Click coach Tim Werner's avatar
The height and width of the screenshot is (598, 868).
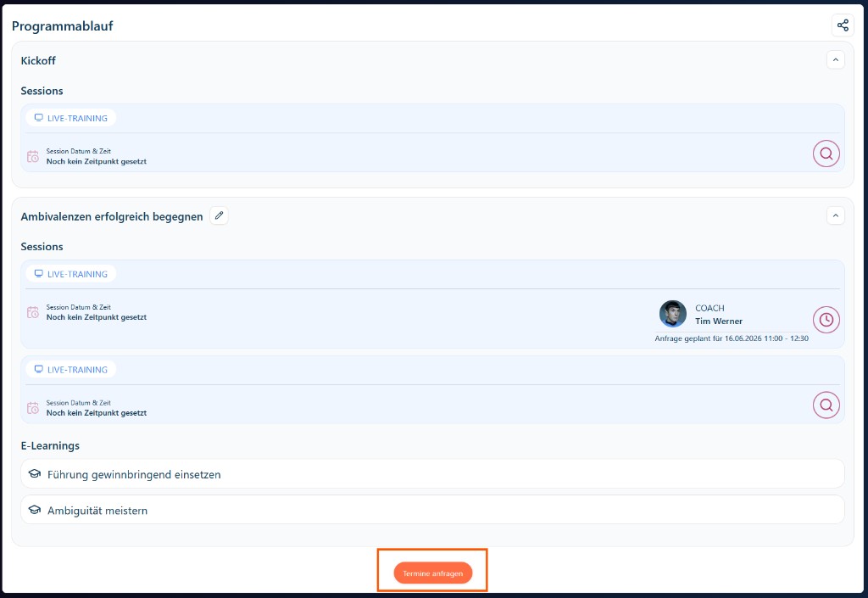(x=672, y=314)
